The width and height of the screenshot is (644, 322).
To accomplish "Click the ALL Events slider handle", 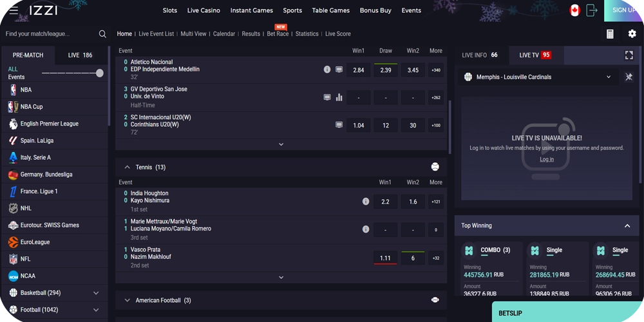I will pos(99,73).
